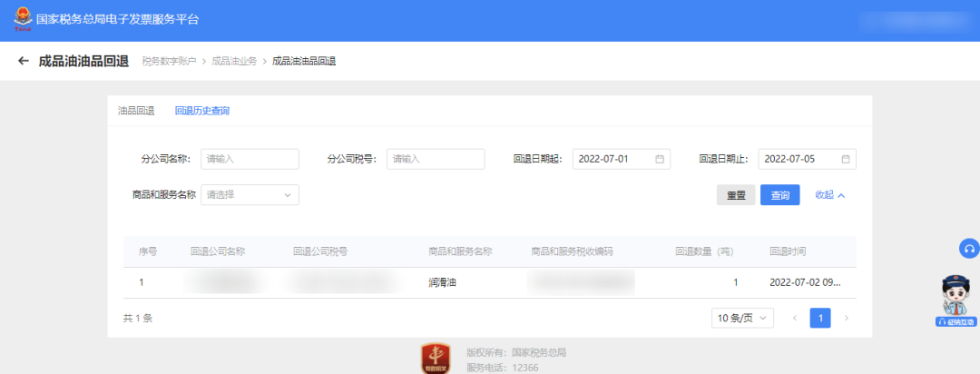980x374 pixels.
Task: Click the 重置 reset button
Action: click(x=735, y=195)
